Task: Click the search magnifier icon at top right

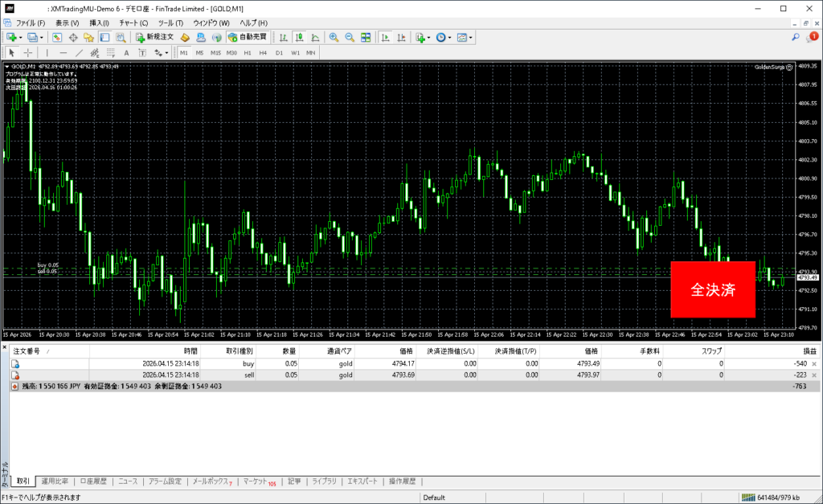Action: (796, 37)
